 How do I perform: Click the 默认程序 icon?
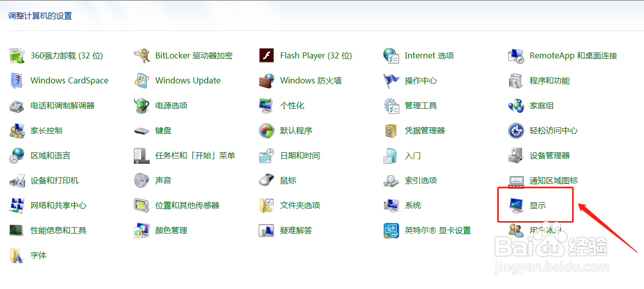click(x=267, y=131)
